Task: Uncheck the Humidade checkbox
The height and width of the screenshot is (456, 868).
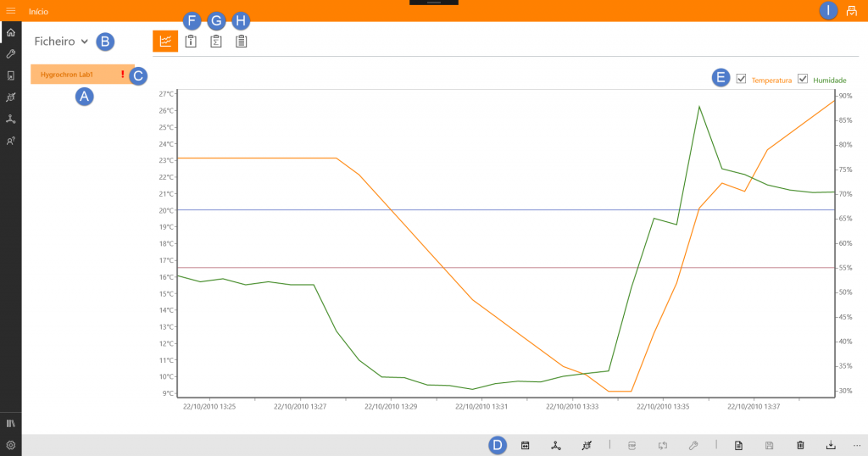Action: click(x=803, y=80)
